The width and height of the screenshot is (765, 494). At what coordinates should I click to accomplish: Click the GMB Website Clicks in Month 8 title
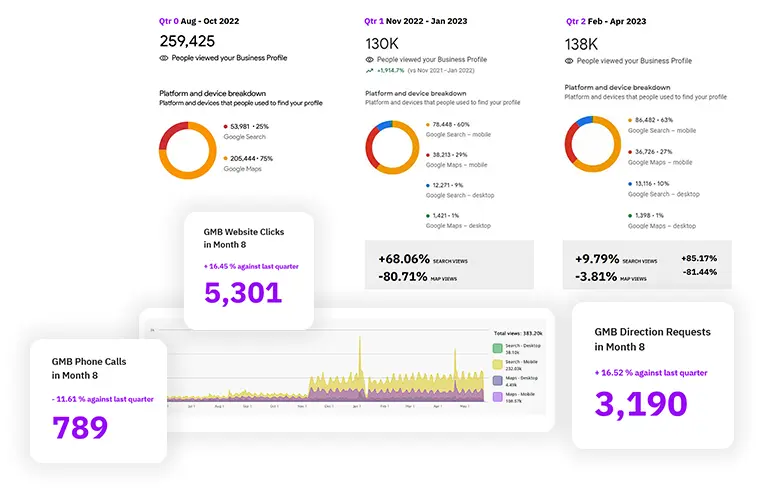243,238
